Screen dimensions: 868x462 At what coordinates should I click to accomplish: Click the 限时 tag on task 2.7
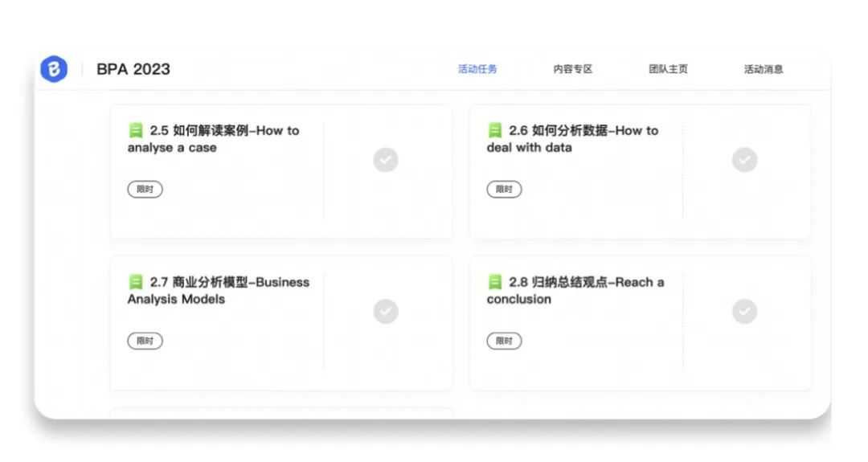pos(145,341)
